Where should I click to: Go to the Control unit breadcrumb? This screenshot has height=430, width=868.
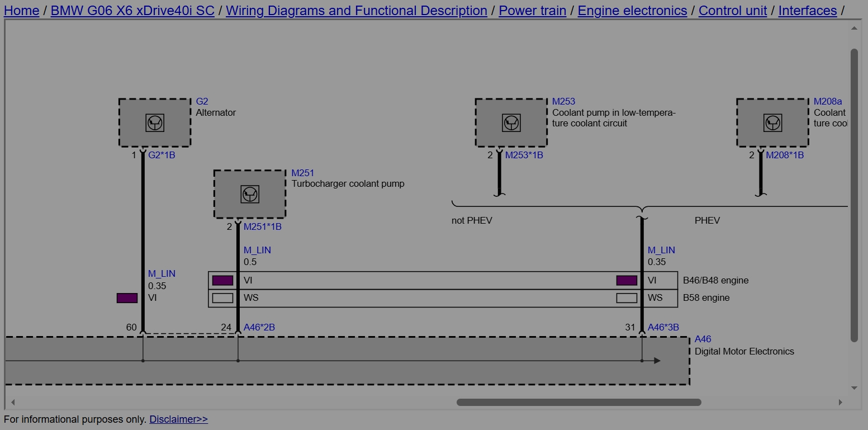tap(733, 11)
